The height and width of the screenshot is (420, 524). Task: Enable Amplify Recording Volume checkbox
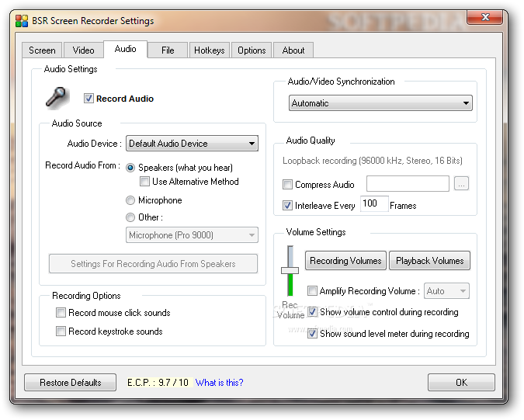click(x=312, y=290)
